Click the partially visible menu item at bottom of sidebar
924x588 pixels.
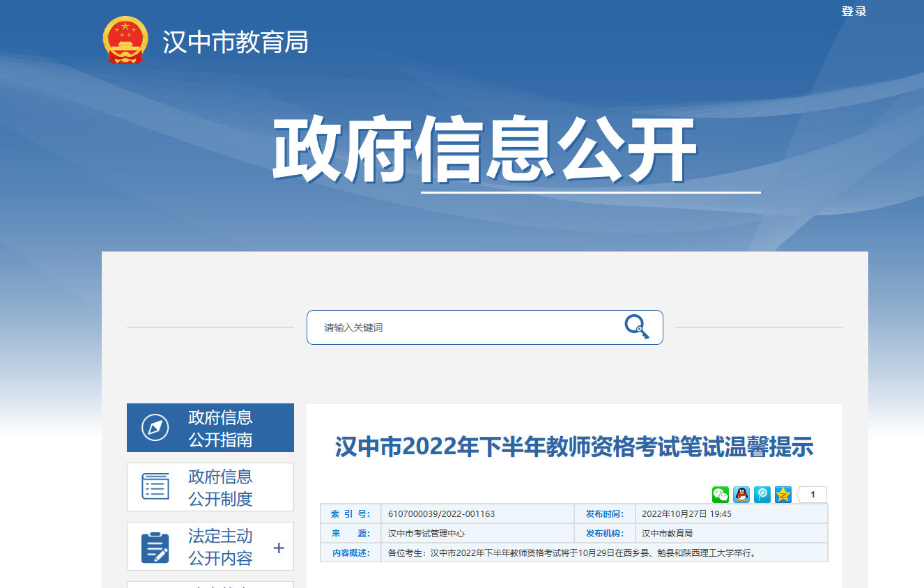tap(210, 585)
